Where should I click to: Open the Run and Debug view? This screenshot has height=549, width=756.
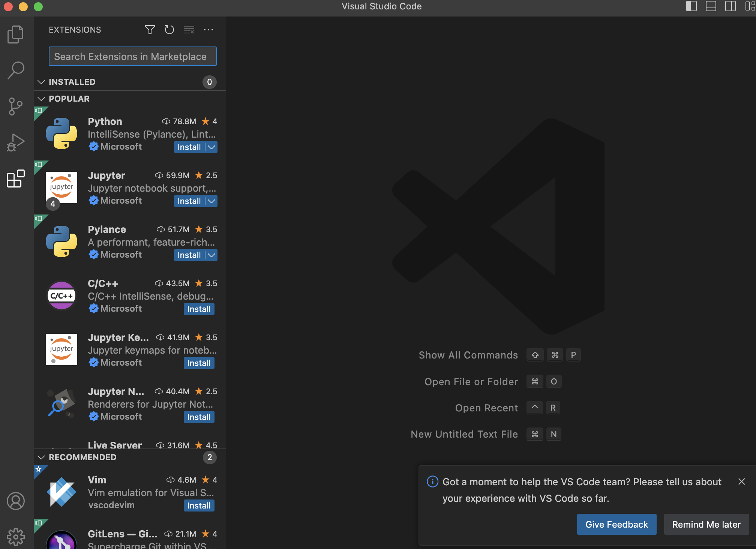point(16,142)
